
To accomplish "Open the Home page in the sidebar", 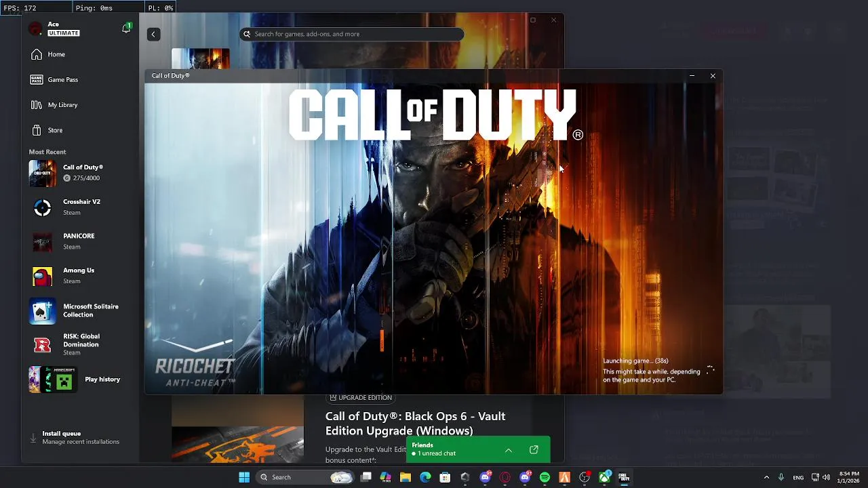I will [x=80, y=54].
